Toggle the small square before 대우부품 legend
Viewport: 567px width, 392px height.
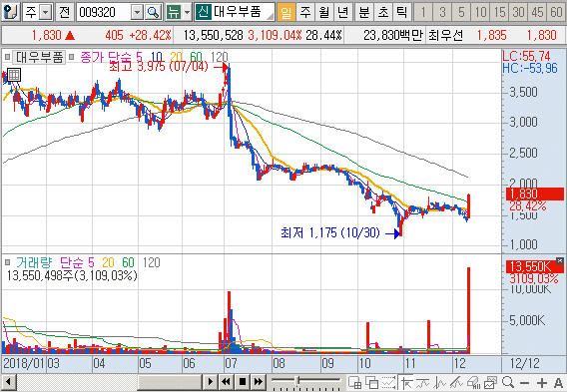(7, 57)
